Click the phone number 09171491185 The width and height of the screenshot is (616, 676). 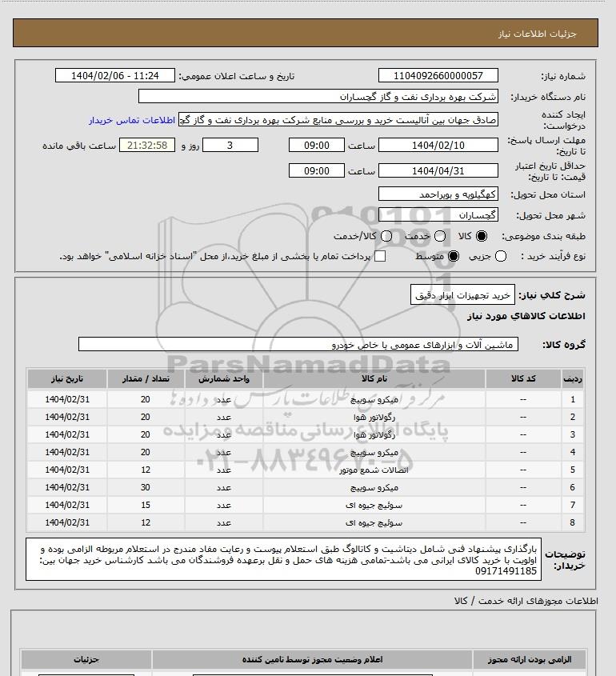[506, 571]
